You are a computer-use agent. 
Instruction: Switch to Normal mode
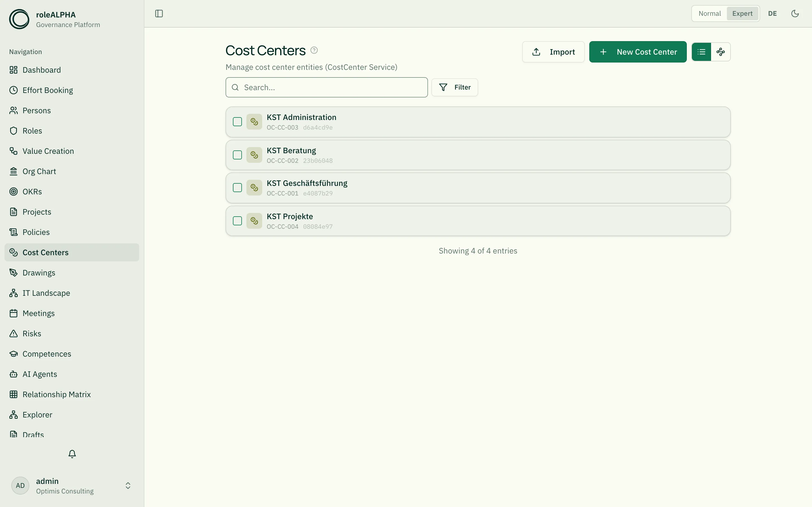pyautogui.click(x=710, y=14)
